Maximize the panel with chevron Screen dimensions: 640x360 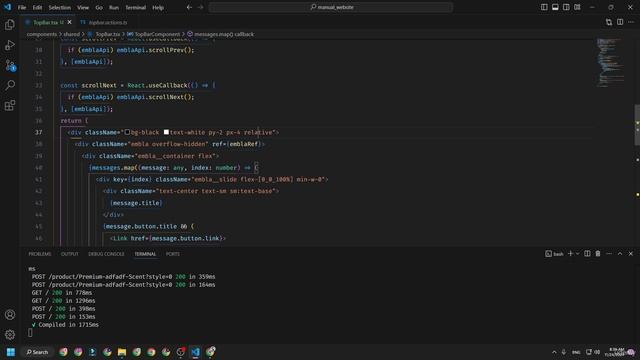pyautogui.click(x=620, y=254)
